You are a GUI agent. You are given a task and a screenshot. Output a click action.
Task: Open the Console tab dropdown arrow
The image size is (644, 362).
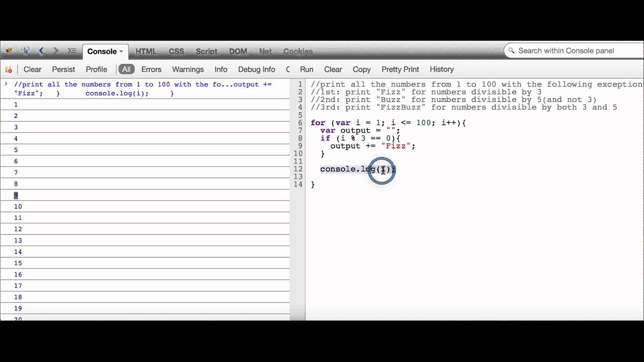pyautogui.click(x=121, y=51)
